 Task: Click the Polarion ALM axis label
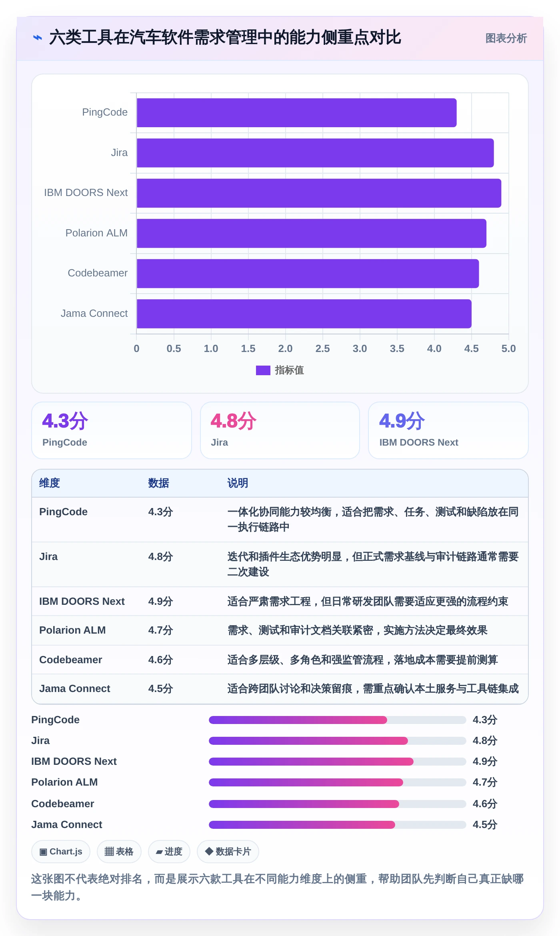pos(96,233)
